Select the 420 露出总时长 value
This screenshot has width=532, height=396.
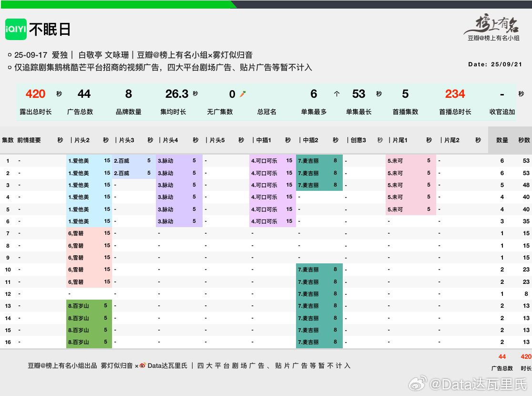[36, 94]
